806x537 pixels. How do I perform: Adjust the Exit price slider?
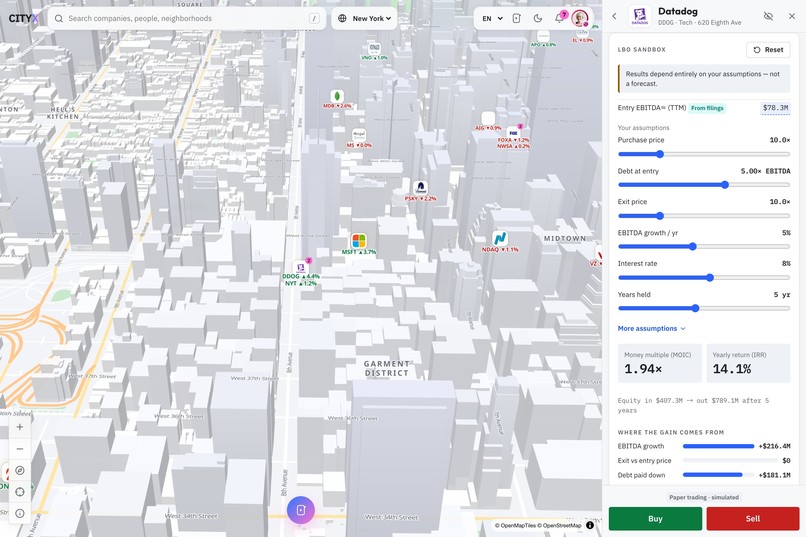704,216
